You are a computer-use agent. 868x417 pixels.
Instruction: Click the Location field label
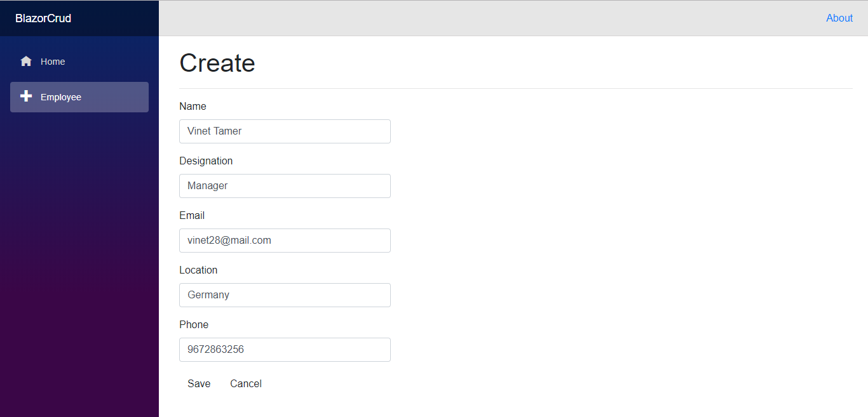pos(198,270)
